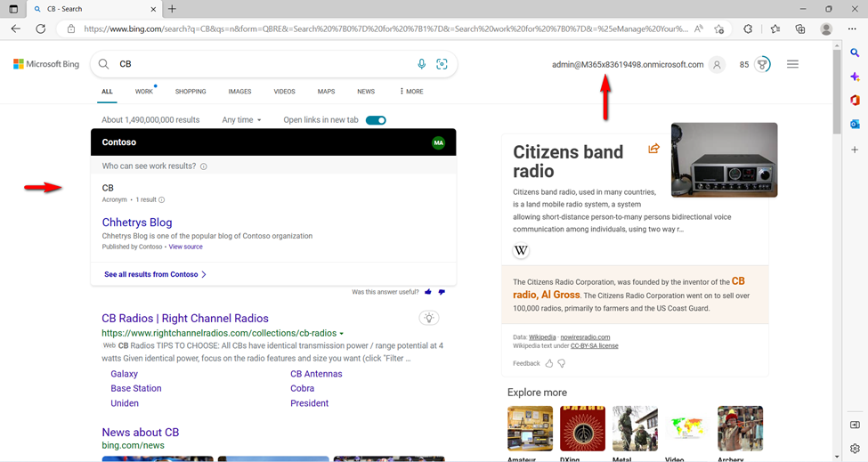Switch to the VIDEOS tab
The image size is (868, 462).
coord(285,92)
